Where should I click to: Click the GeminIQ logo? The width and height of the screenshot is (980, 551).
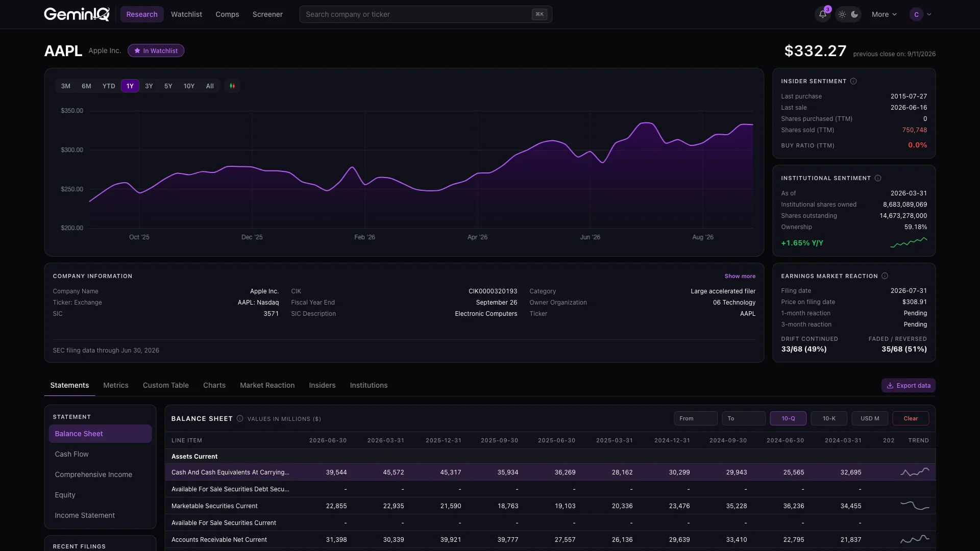coord(77,14)
